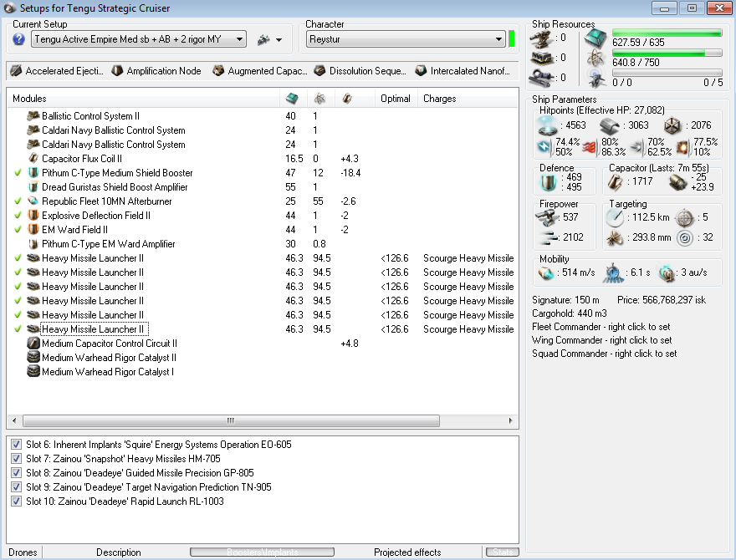This screenshot has width=736, height=560.
Task: Click Medium Warhead Rigor Catalyst I icon
Action: click(33, 371)
